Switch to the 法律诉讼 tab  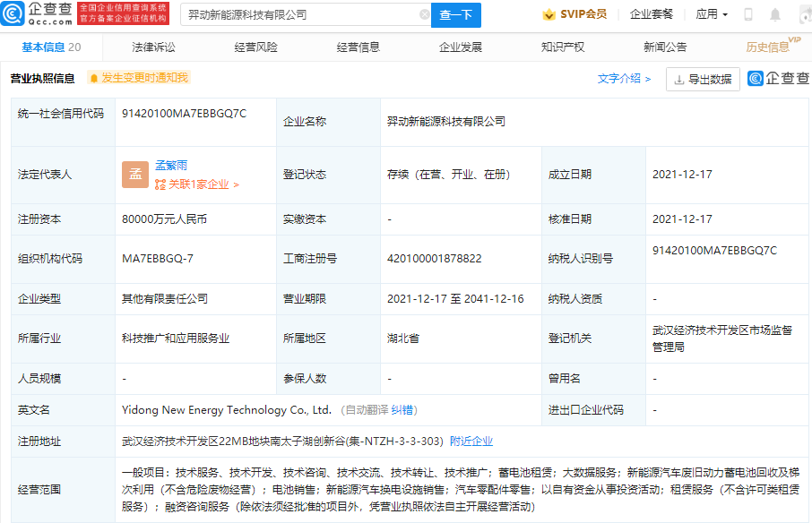(x=153, y=47)
